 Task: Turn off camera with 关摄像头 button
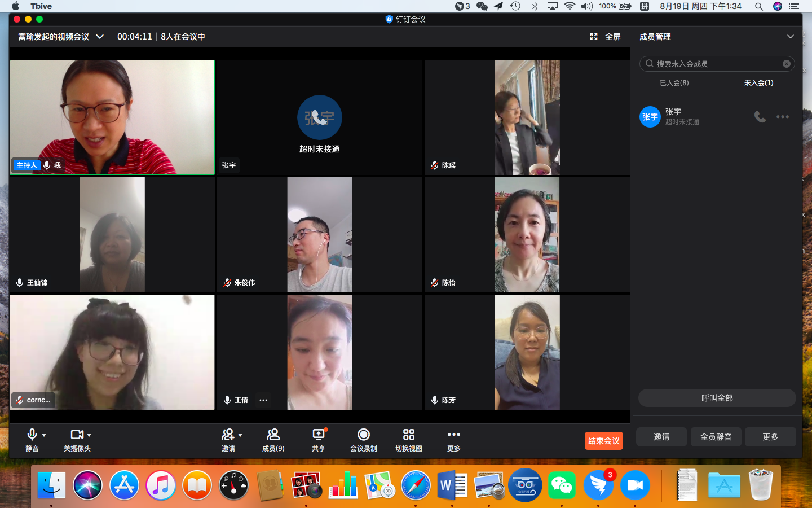pos(77,440)
